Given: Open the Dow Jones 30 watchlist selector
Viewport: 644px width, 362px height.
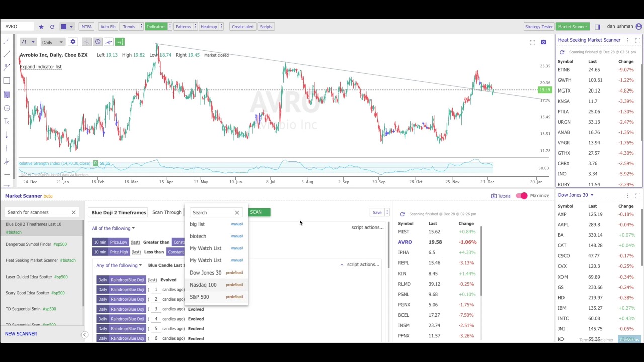Looking at the screenshot, I should click(576, 195).
